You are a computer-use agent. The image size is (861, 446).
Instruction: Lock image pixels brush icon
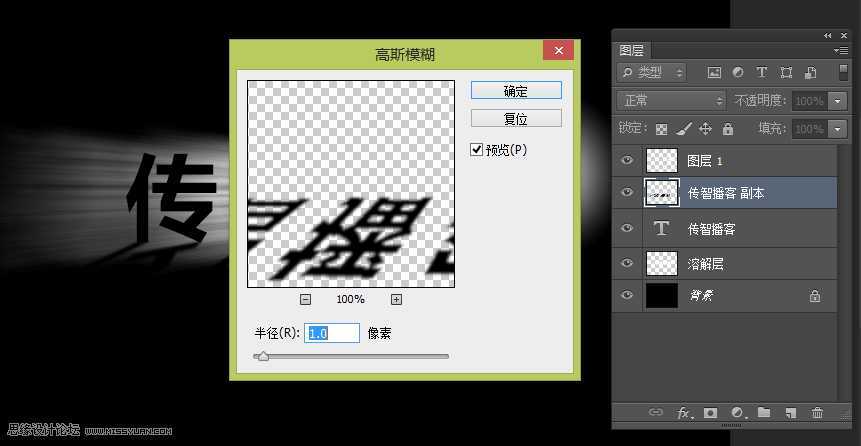tap(684, 129)
